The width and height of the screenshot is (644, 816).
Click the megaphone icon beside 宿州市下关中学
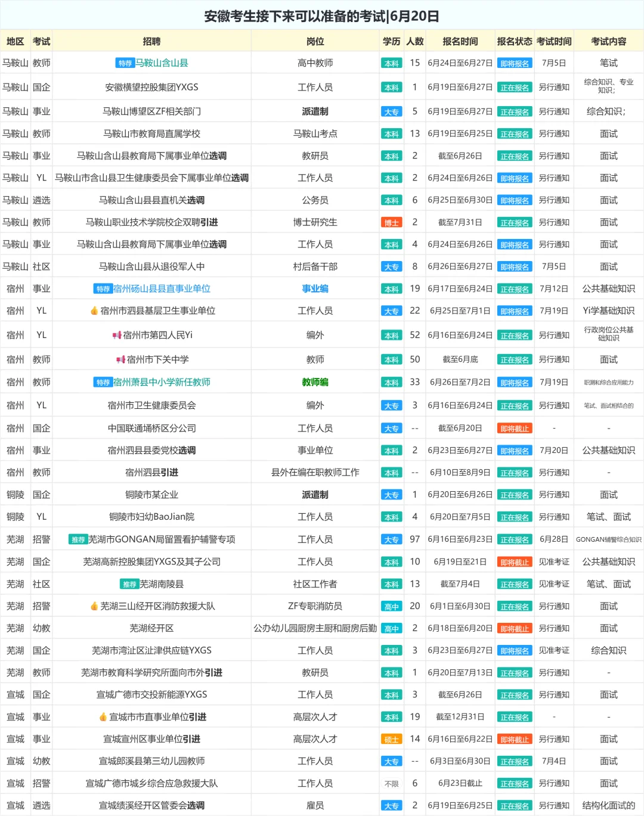pyautogui.click(x=120, y=359)
